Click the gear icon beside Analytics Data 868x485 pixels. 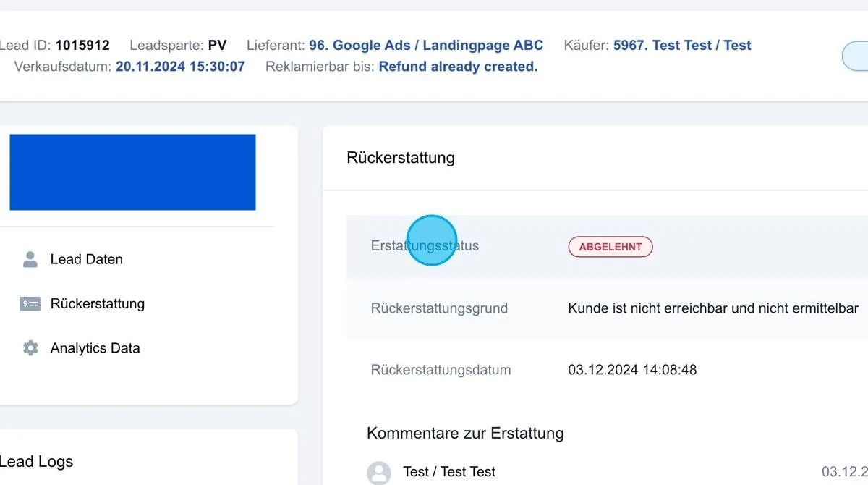(30, 348)
